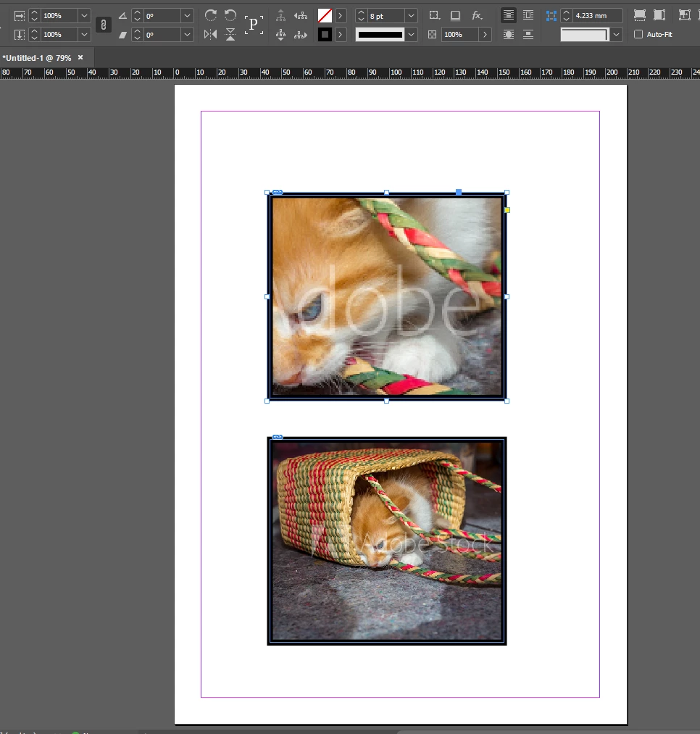Toggle the constrain proportions chain link
The height and width of the screenshot is (734, 700).
pos(104,25)
